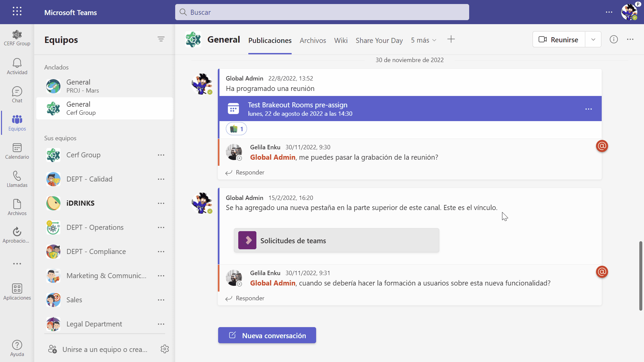Click the mention icon beside the 9:30 reply
This screenshot has height=362, width=644.
coord(602,146)
